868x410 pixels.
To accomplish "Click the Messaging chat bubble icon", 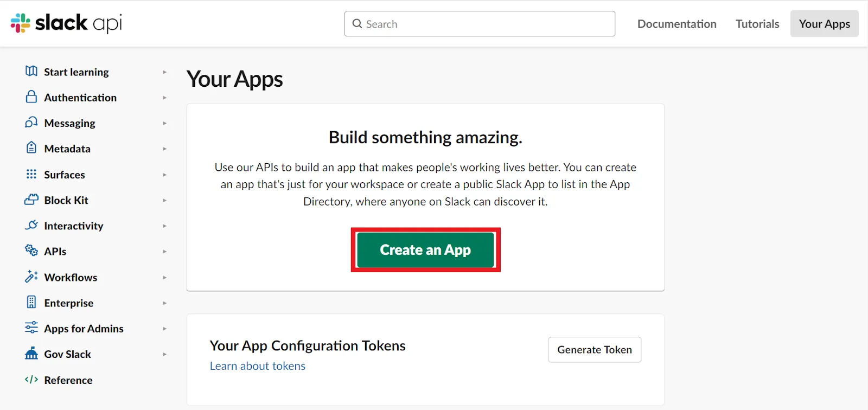I will 31,123.
